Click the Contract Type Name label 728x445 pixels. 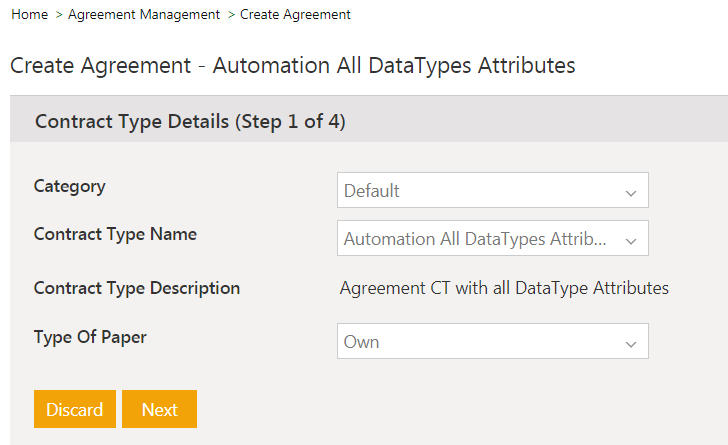point(115,234)
